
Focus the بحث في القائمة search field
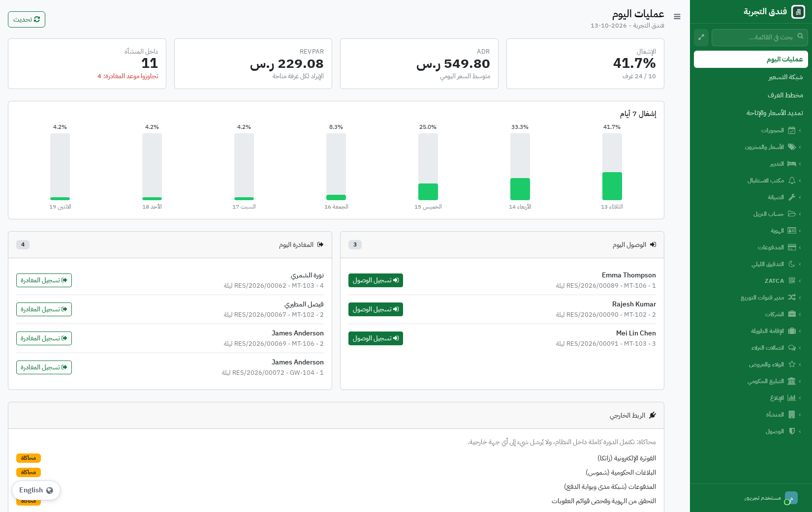(x=760, y=37)
